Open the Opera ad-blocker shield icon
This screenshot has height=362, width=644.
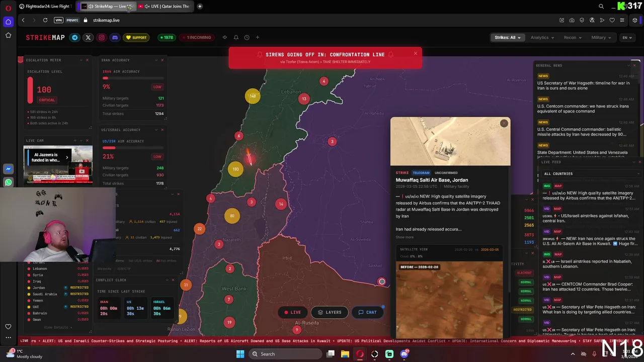pyautogui.click(x=582, y=20)
